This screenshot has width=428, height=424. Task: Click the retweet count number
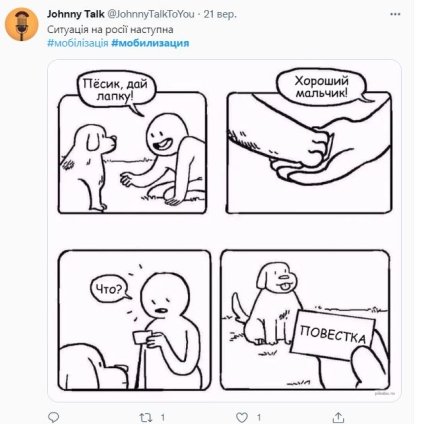click(x=163, y=417)
